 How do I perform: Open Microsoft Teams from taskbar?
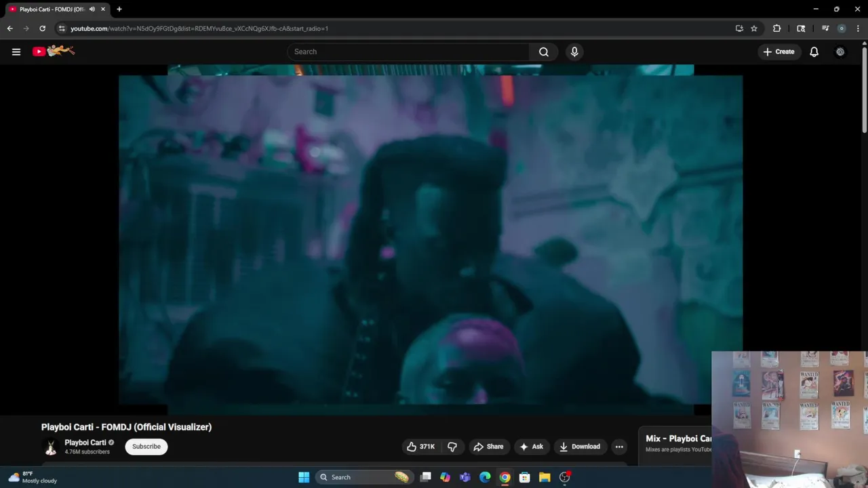[465, 477]
